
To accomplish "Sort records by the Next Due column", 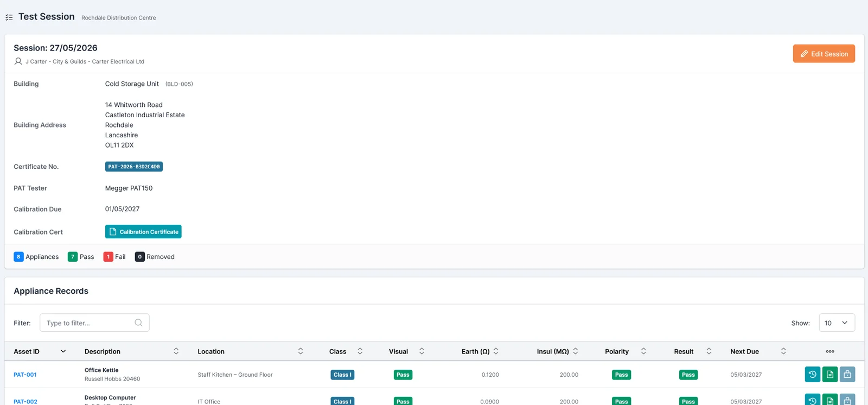I will click(783, 352).
